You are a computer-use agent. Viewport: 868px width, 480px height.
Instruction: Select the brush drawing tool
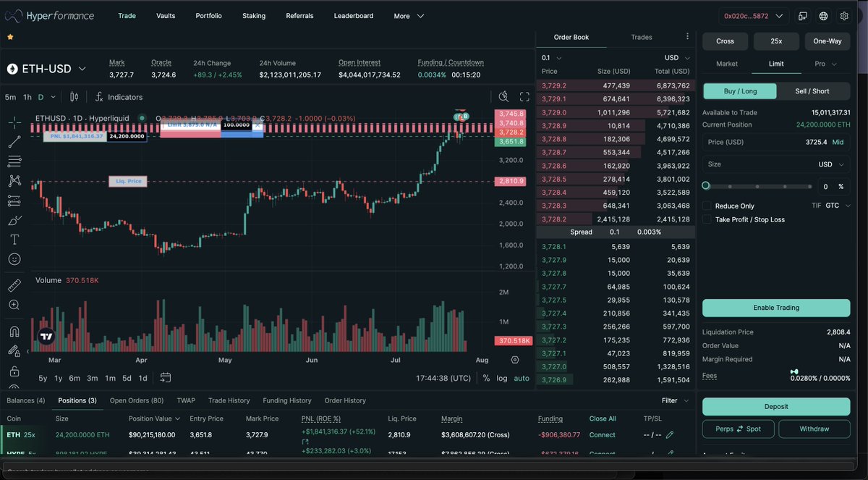[14, 220]
